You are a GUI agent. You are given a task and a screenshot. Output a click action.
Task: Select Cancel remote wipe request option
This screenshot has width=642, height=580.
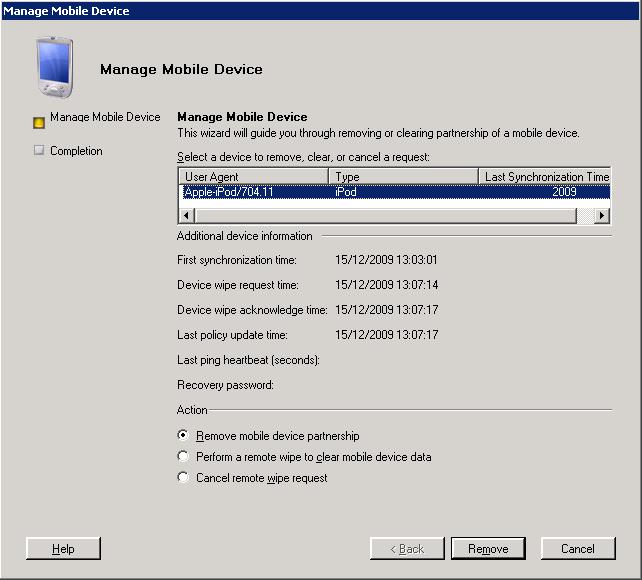tap(183, 478)
